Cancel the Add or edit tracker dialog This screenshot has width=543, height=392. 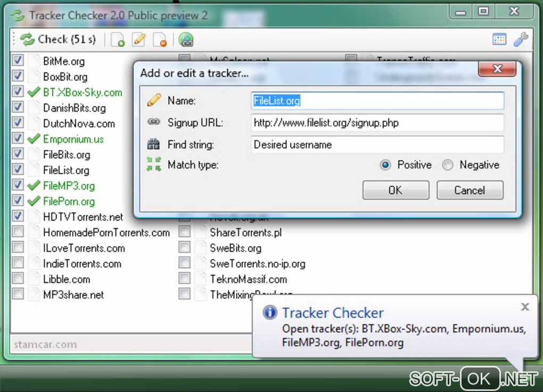470,190
